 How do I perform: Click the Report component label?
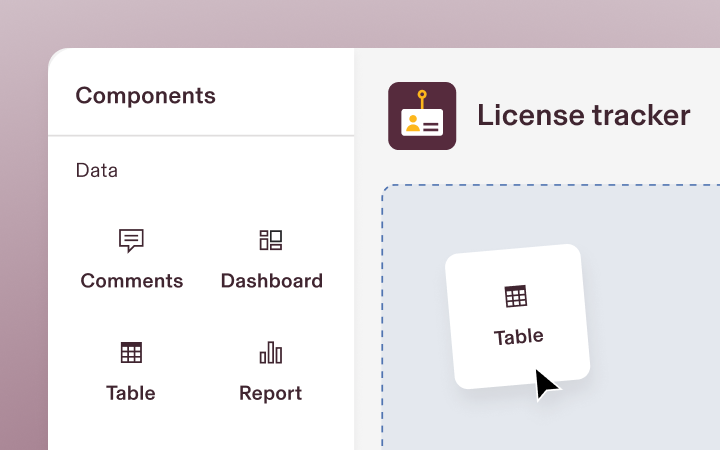tap(270, 394)
